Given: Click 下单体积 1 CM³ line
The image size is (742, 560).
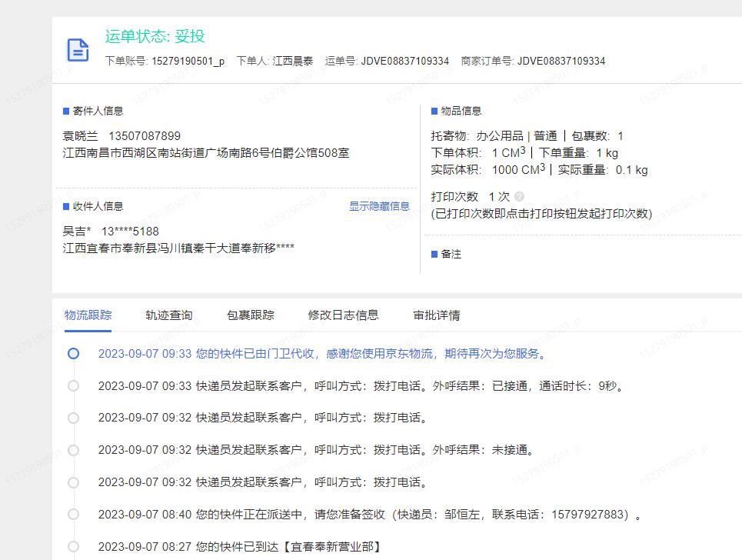Looking at the screenshot, I should coord(524,153).
